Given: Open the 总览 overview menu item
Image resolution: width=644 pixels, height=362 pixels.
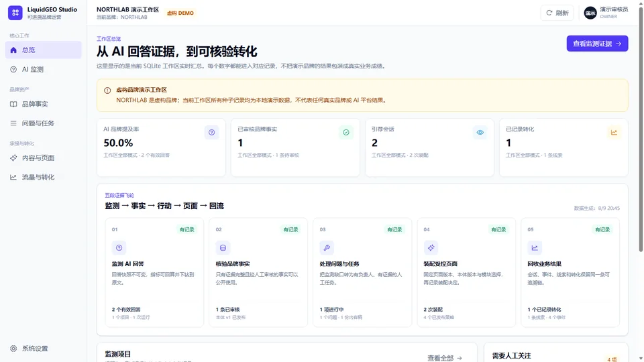Looking at the screenshot, I should click(43, 50).
